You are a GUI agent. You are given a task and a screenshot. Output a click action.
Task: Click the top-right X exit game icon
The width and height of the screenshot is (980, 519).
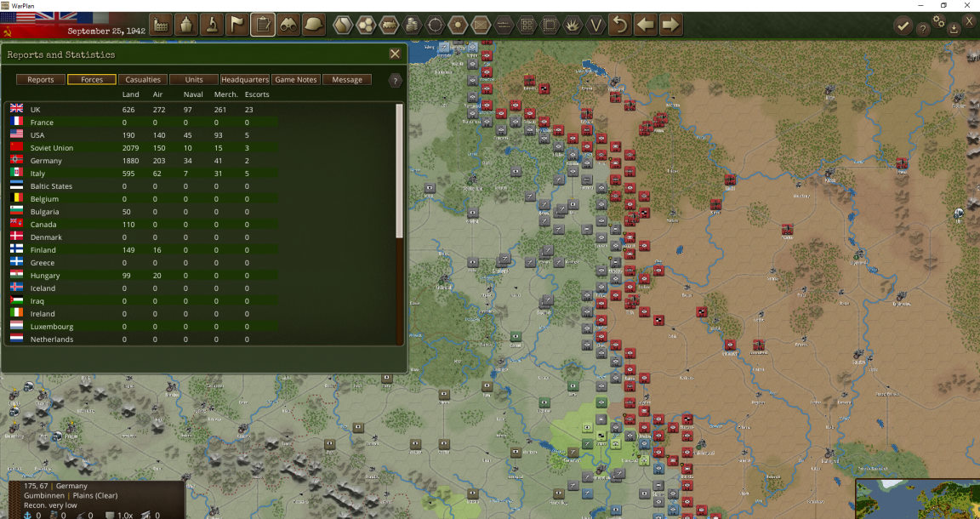point(970,22)
